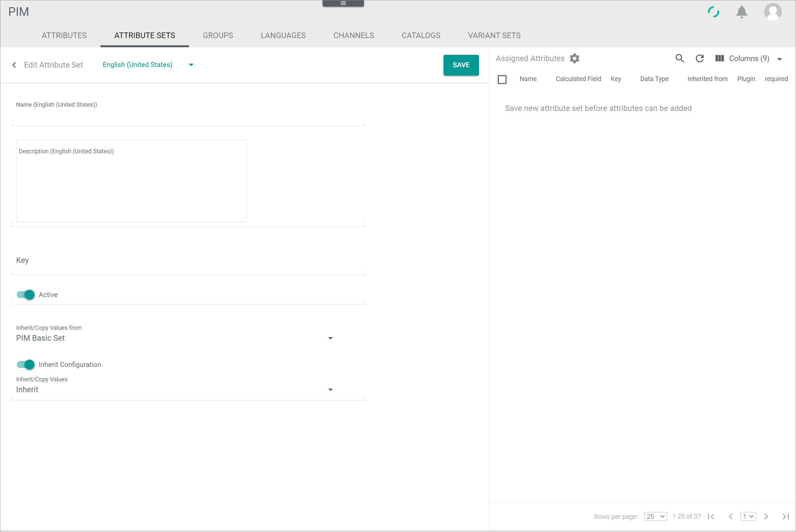Image resolution: width=796 pixels, height=532 pixels.
Task: Click the columns layout icon
Action: [x=720, y=58]
